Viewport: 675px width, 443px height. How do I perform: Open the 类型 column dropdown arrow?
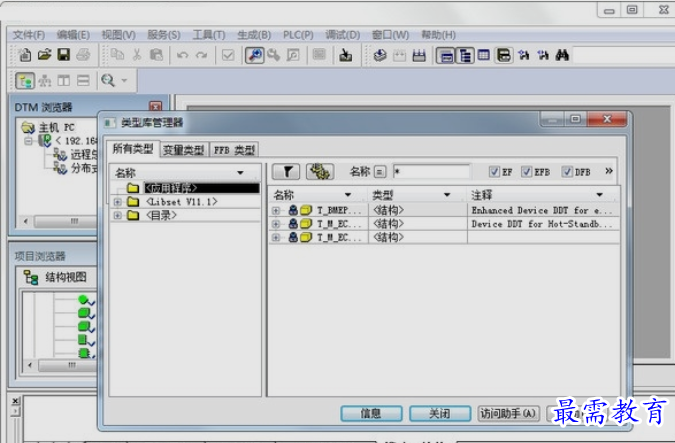click(447, 195)
